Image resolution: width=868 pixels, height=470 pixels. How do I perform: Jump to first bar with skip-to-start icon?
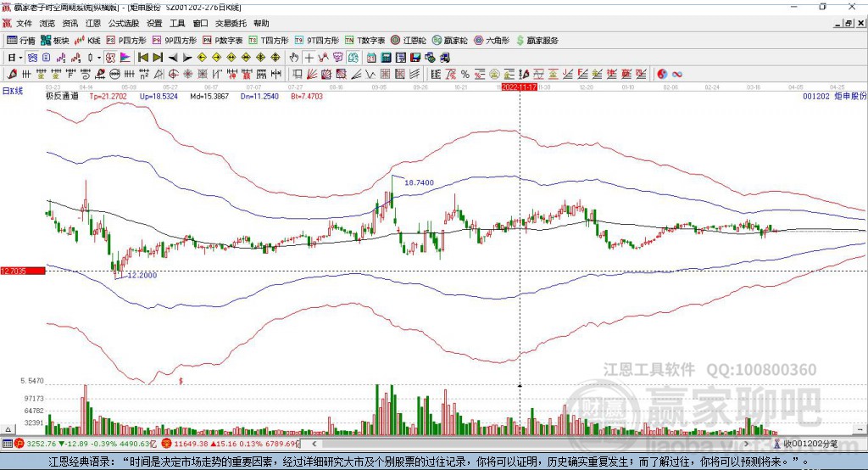click(x=143, y=57)
